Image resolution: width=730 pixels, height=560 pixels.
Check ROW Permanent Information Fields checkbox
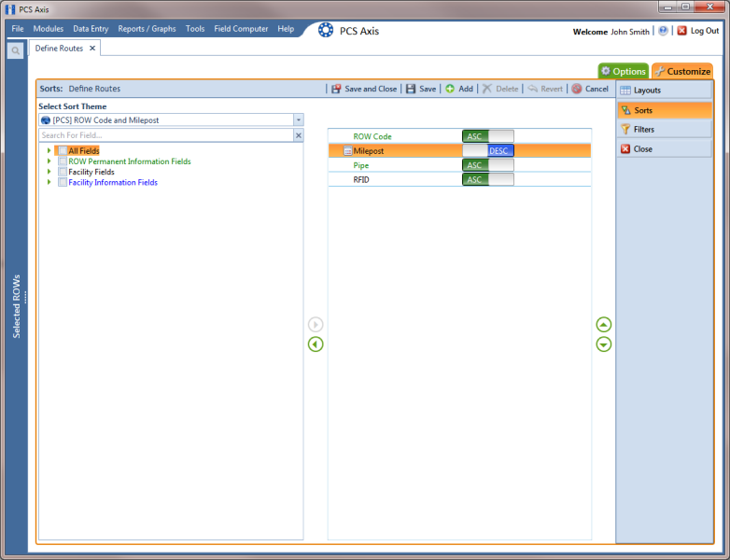pyautogui.click(x=63, y=161)
